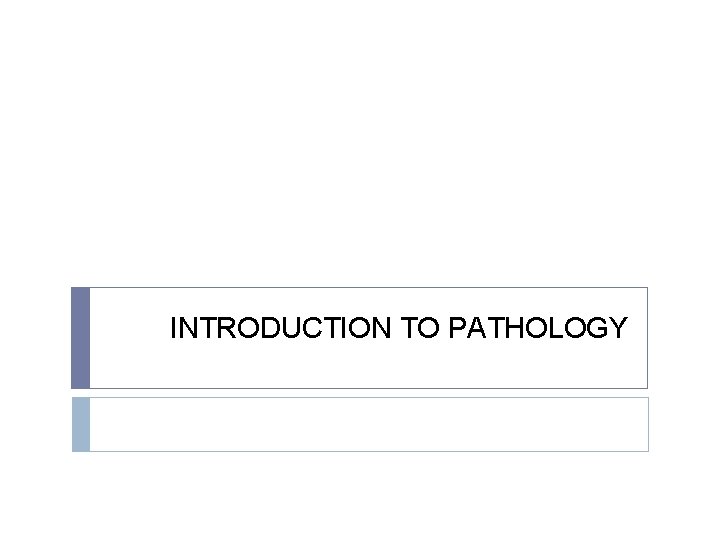Click blank slide area below the subtitle box
The height and width of the screenshot is (540, 720).
click(360, 495)
